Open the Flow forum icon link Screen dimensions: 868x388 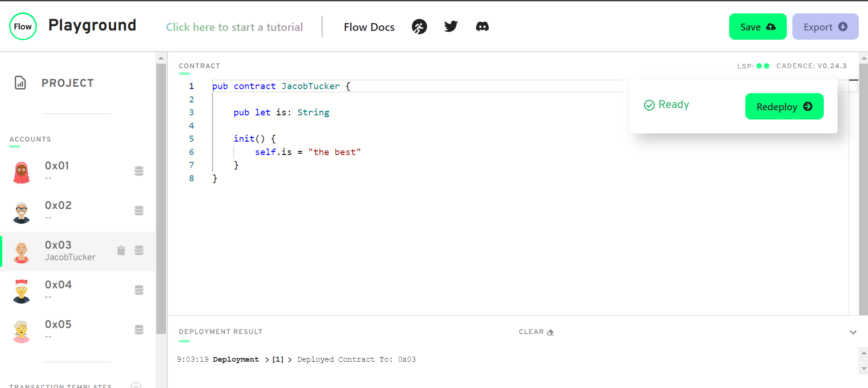[419, 27]
